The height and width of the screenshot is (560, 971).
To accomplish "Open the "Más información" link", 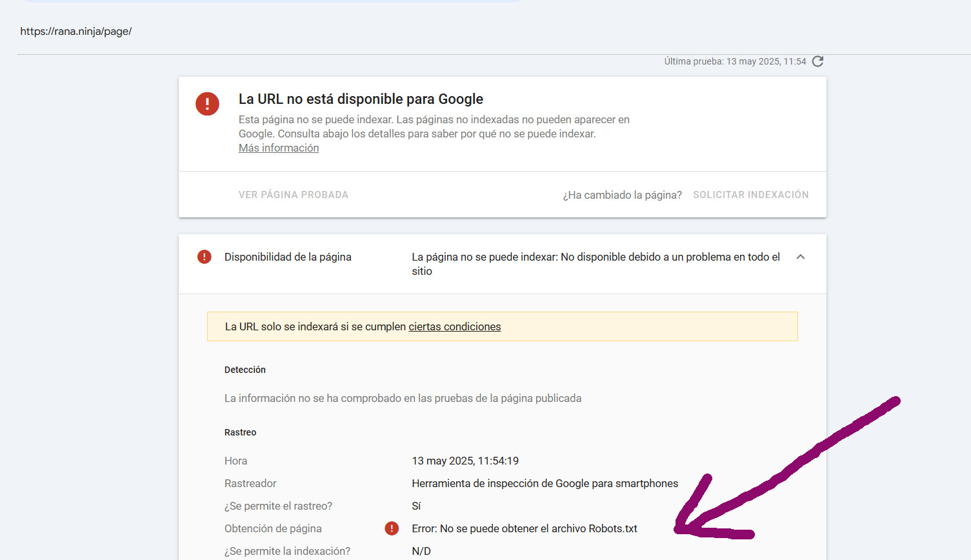I will pyautogui.click(x=278, y=148).
